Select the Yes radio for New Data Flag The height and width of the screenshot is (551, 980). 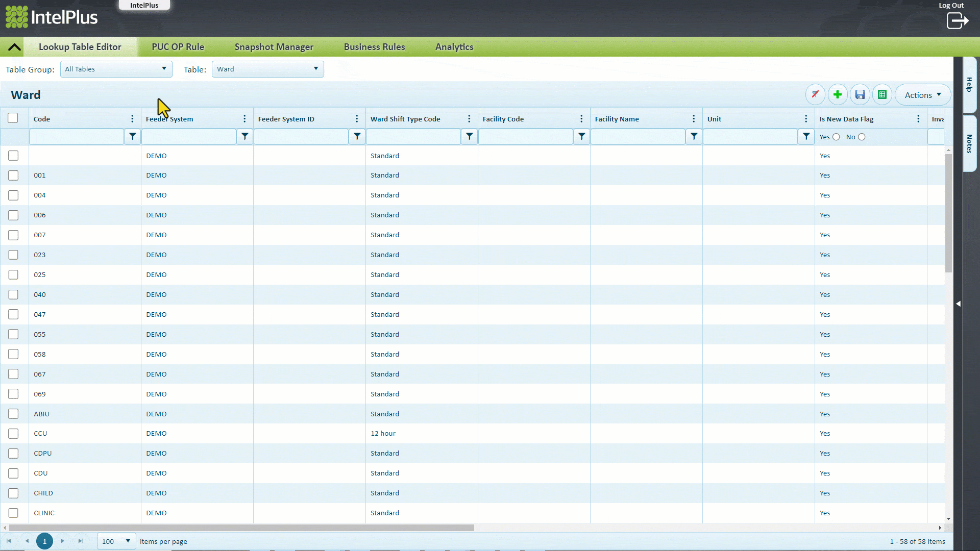point(836,137)
